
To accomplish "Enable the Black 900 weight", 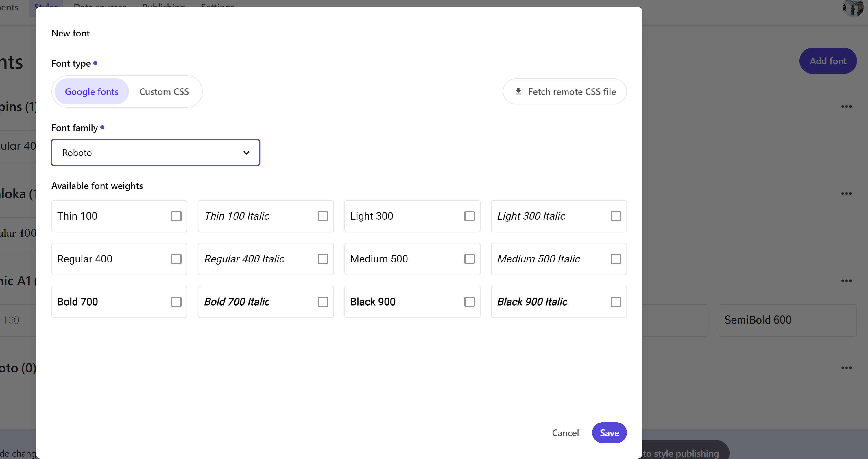I will 469,302.
